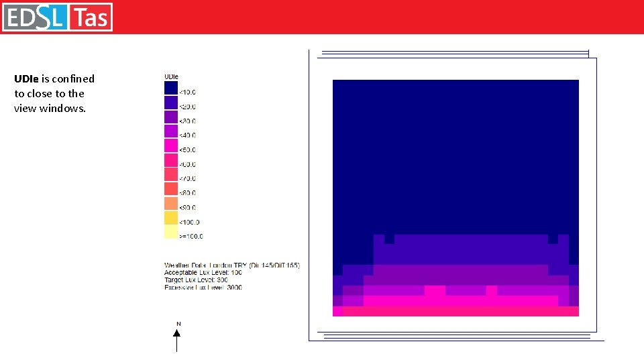
Task: Select the <100.0 yellow legend swatch
Action: tap(171, 217)
